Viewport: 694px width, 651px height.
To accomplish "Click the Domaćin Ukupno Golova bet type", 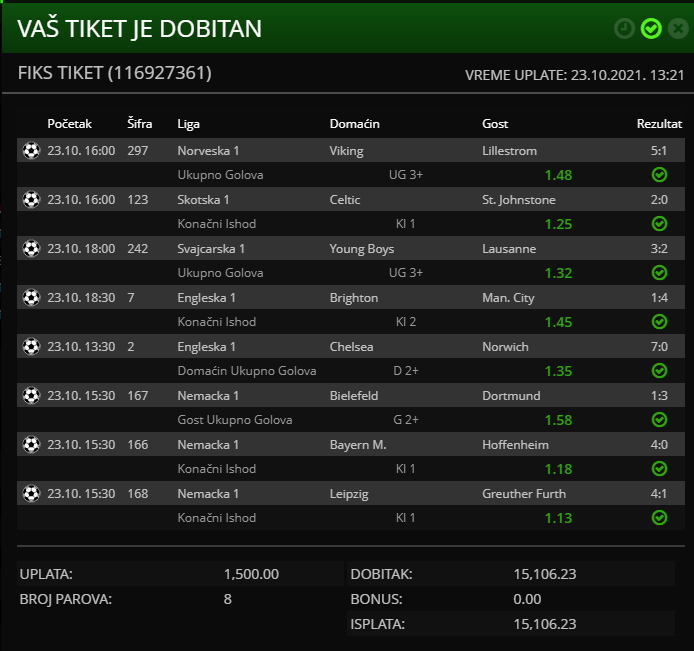I will click(x=247, y=371).
